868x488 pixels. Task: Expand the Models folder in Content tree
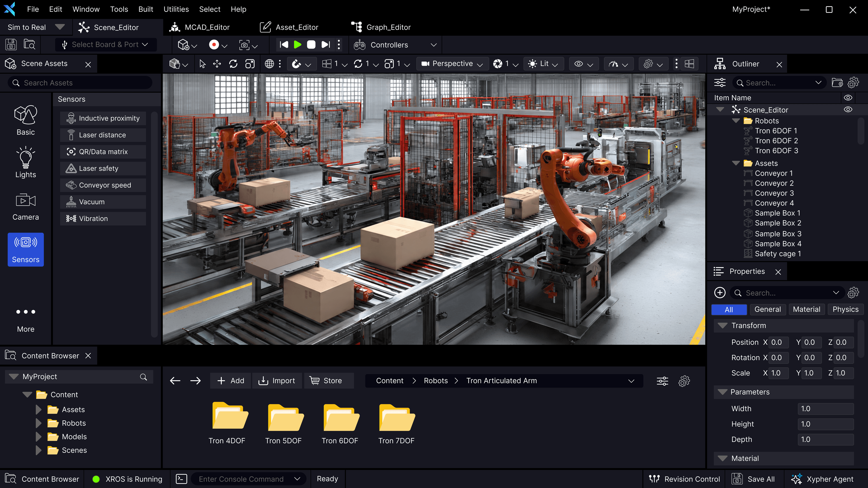(x=39, y=437)
